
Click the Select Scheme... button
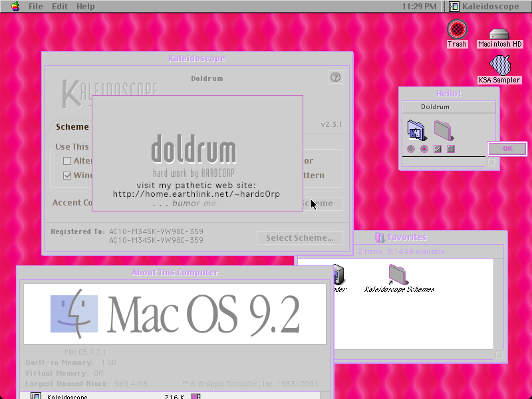coord(300,238)
